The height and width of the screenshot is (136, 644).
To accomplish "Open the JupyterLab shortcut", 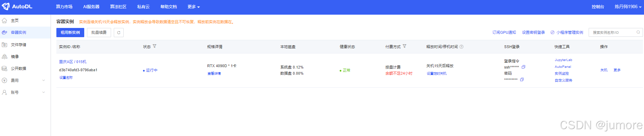I will [563, 60].
